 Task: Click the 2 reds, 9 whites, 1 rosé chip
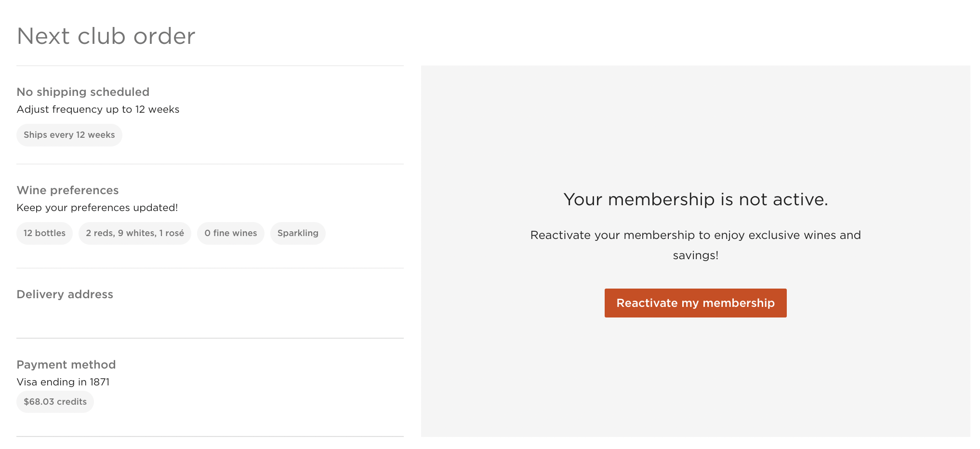(135, 233)
